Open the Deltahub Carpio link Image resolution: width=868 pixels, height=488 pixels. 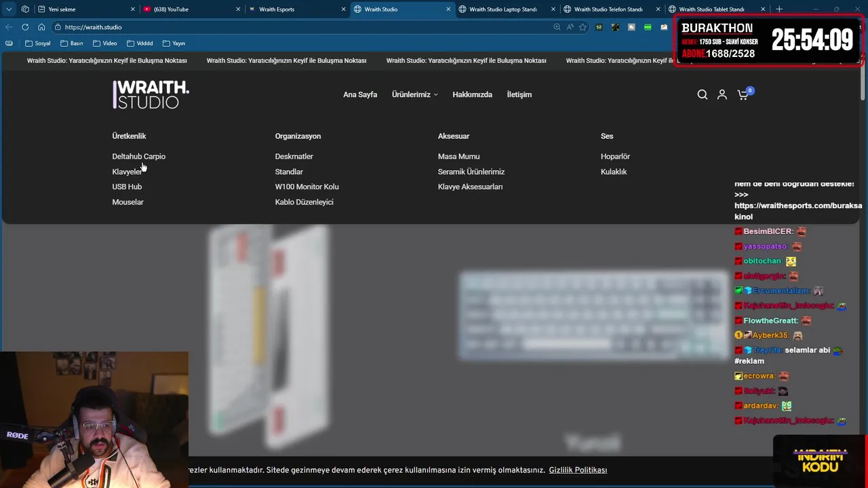click(x=138, y=157)
